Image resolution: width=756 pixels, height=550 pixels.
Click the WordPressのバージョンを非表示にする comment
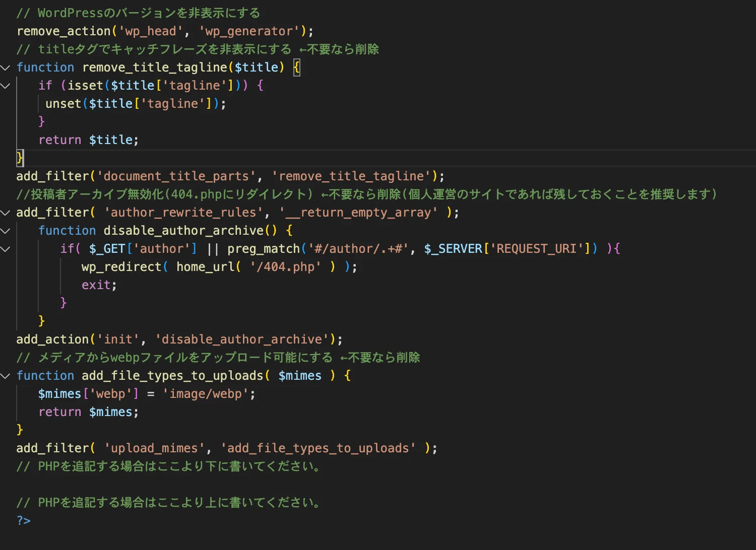(139, 13)
